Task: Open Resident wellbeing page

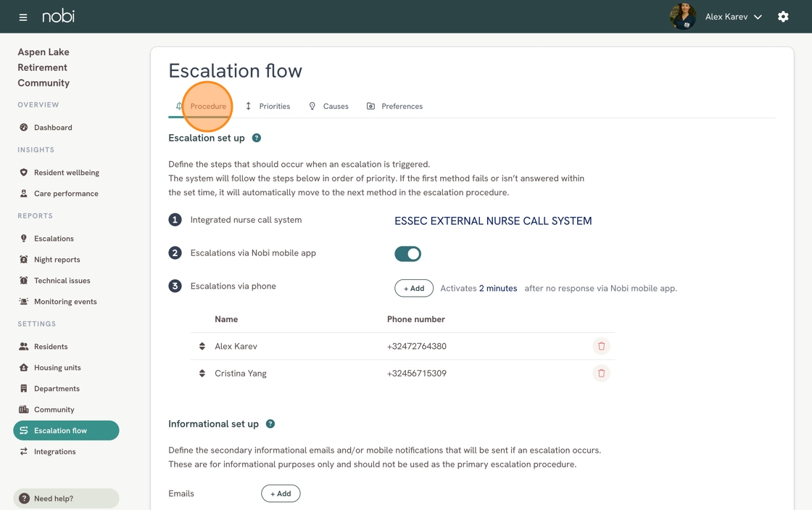Action: [x=66, y=173]
